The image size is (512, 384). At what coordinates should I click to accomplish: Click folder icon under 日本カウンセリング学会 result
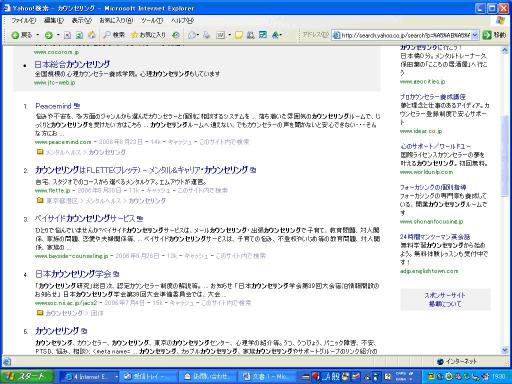coord(40,313)
